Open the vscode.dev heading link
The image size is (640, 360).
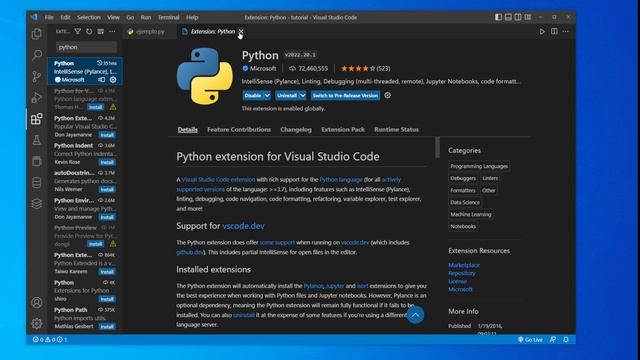click(x=243, y=226)
